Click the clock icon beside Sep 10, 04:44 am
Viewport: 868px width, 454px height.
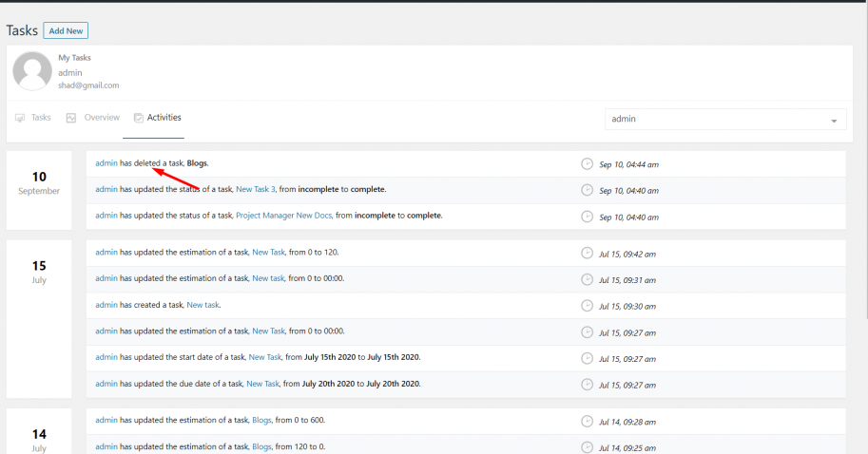point(587,163)
